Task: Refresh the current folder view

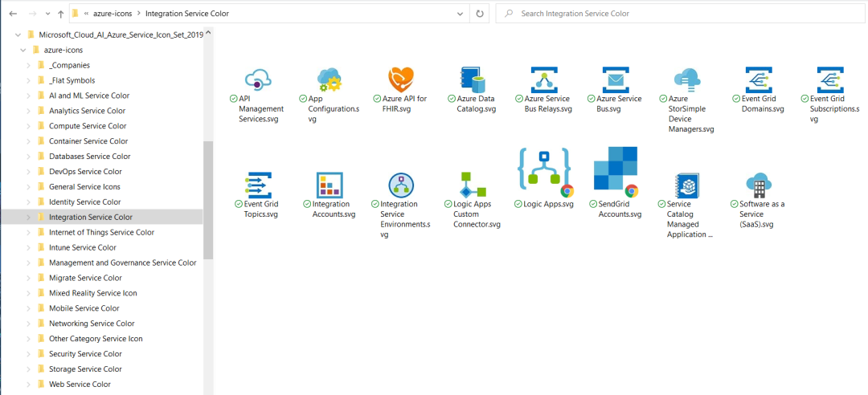Action: (479, 14)
